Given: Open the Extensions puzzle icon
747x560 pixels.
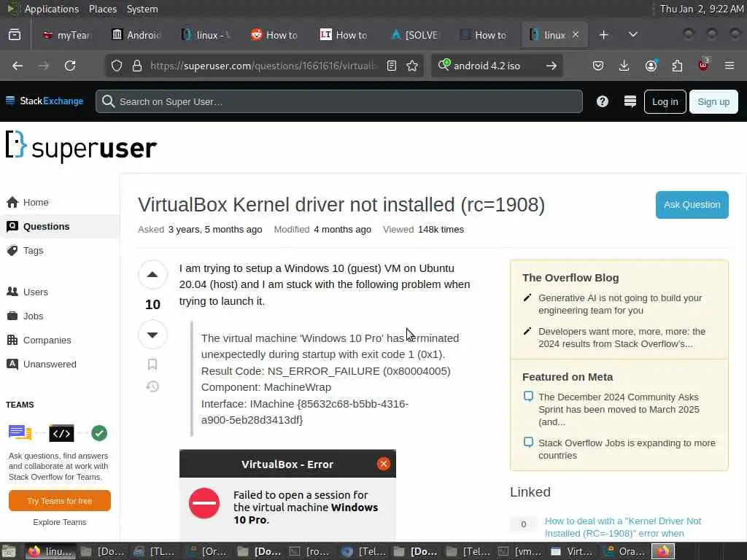Looking at the screenshot, I should point(677,66).
